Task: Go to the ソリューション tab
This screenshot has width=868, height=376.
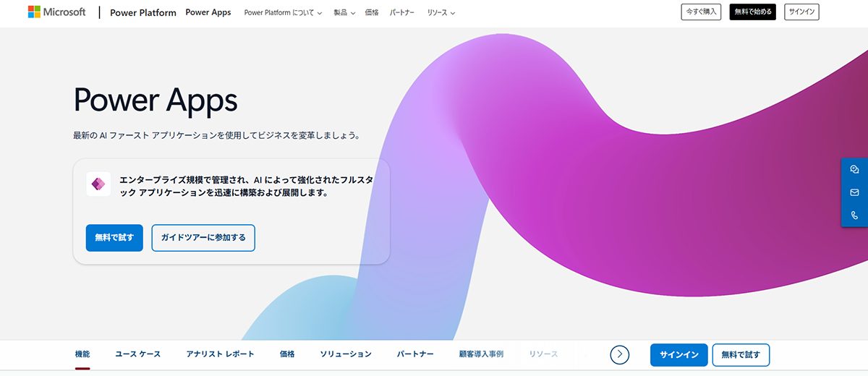Action: click(346, 354)
